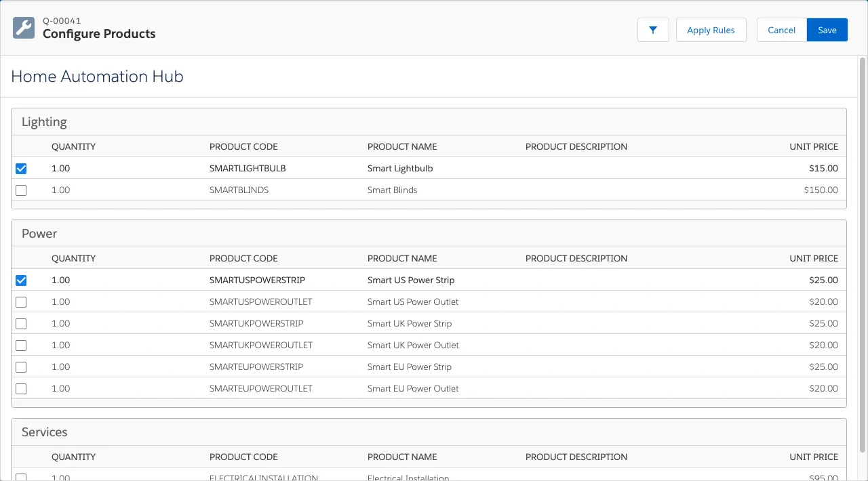Click quote number Q-00041
Screen dimensions: 868x481
(62, 21)
